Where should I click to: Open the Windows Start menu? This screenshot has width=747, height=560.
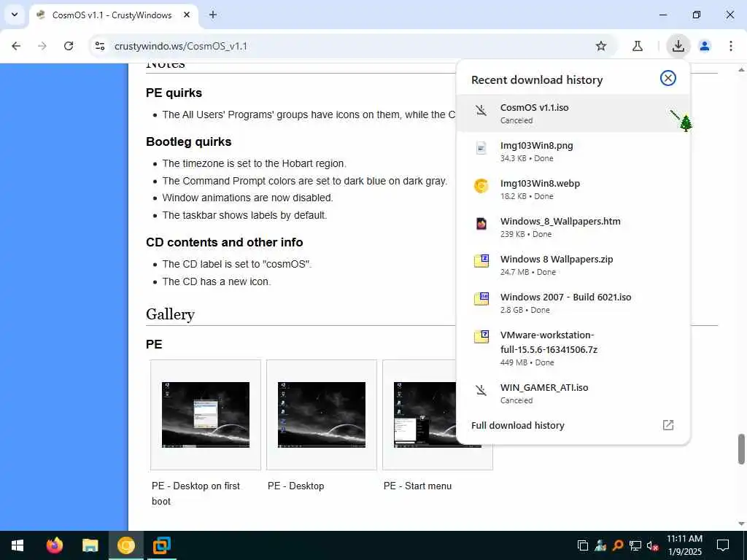tap(18, 545)
